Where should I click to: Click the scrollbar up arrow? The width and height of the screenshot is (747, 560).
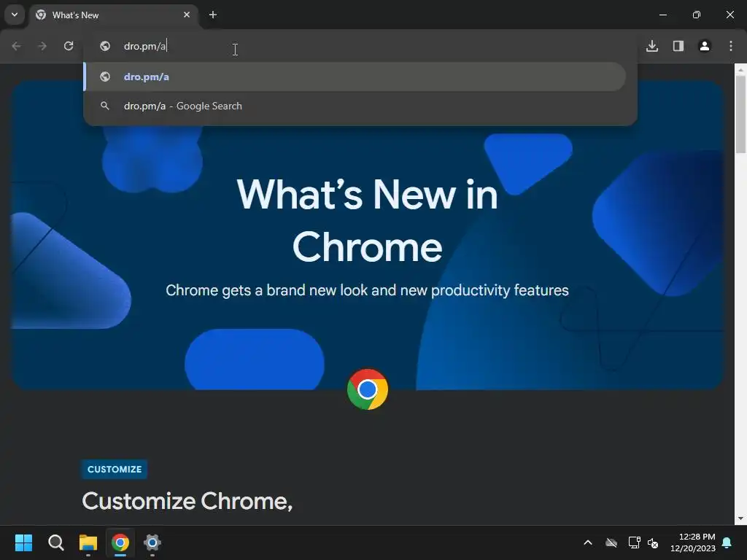[x=740, y=69]
